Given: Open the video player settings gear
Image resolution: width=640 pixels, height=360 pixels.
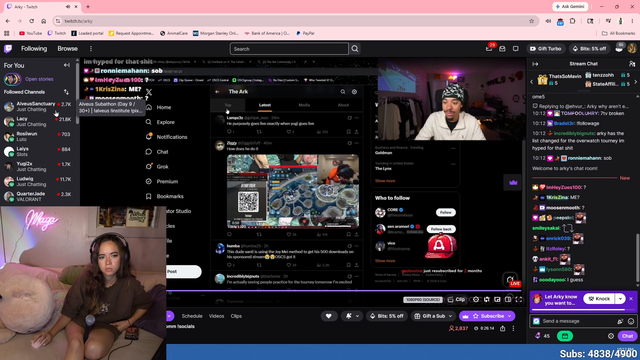Looking at the screenshot, I should click(x=476, y=300).
